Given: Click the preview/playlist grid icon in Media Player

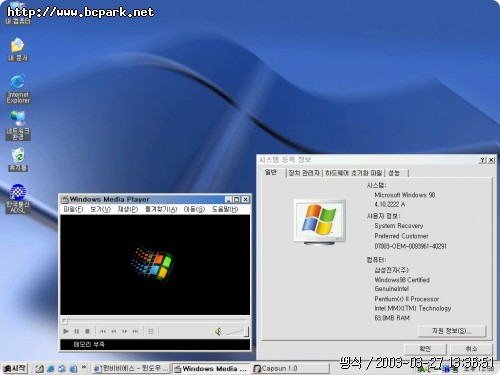Looking at the screenshot, I should (x=151, y=331).
